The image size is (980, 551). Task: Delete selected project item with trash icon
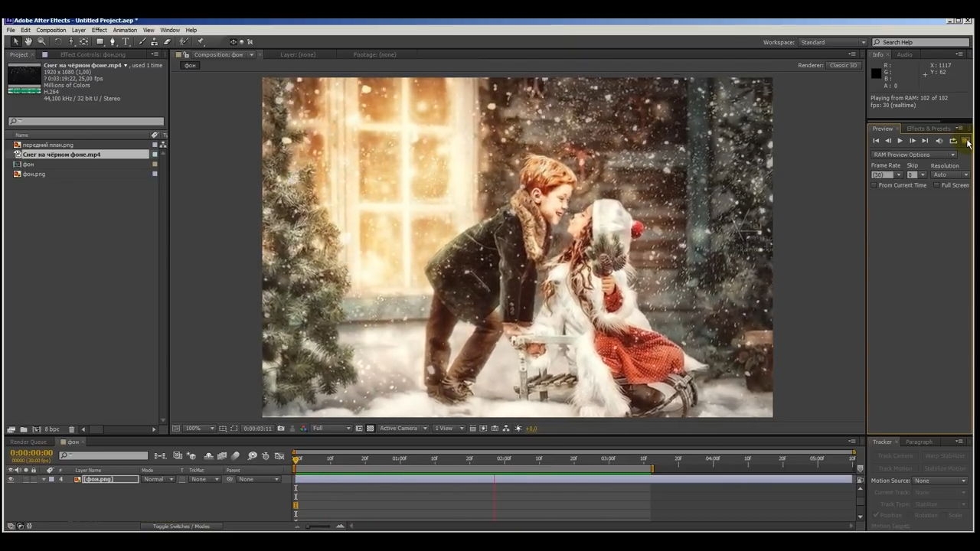point(72,429)
